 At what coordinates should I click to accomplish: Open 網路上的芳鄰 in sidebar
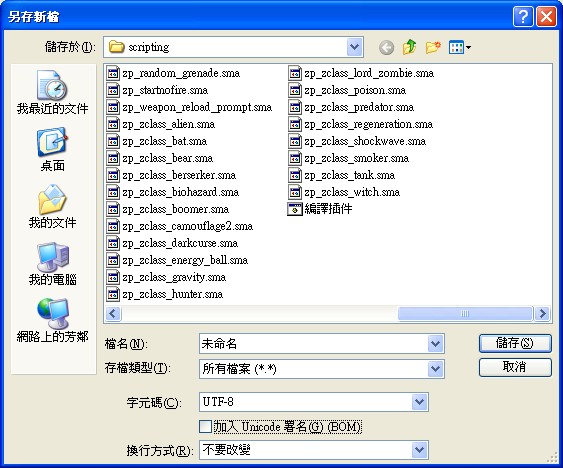(x=52, y=320)
